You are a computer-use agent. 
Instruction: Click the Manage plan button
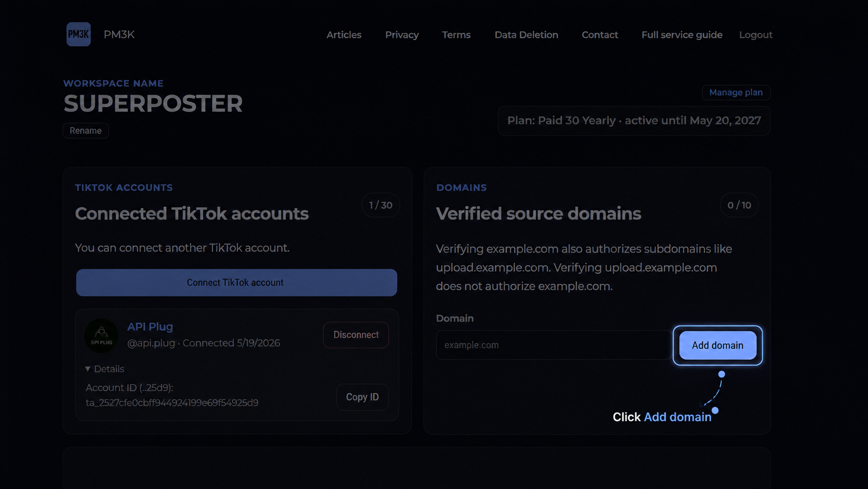pos(736,92)
